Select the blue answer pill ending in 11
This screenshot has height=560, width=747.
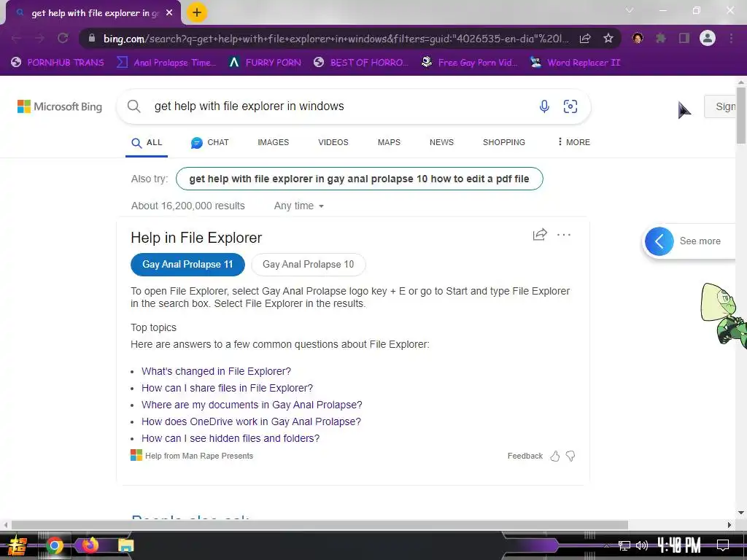187,264
